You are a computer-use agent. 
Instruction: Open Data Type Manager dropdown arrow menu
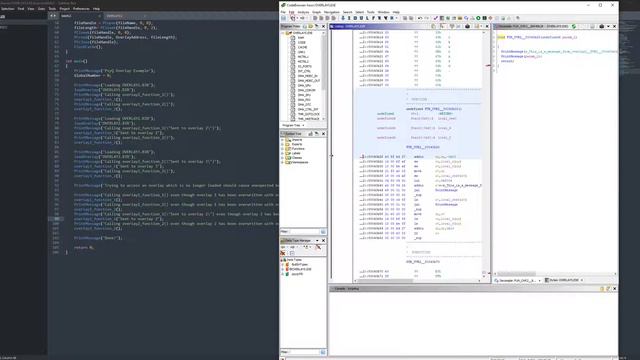pos(317,241)
